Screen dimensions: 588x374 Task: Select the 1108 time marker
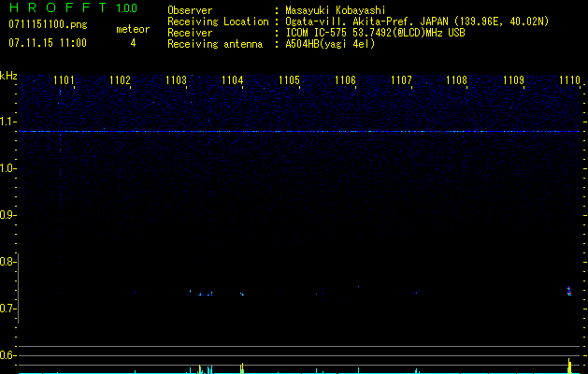click(x=456, y=80)
